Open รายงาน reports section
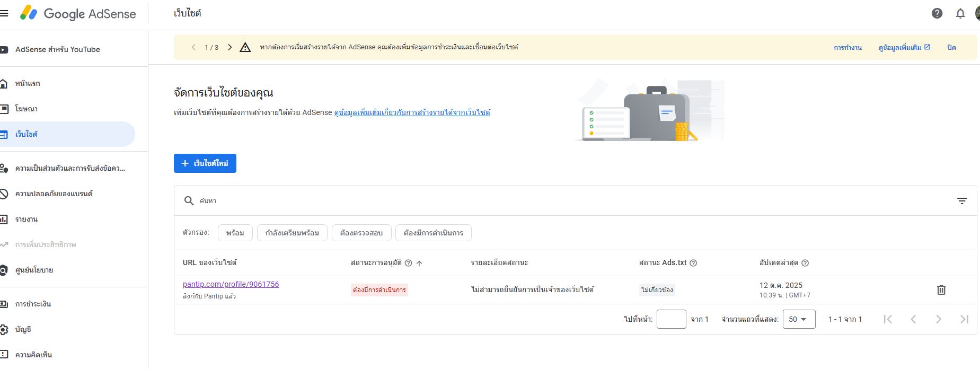The width and height of the screenshot is (980, 369). [66, 219]
